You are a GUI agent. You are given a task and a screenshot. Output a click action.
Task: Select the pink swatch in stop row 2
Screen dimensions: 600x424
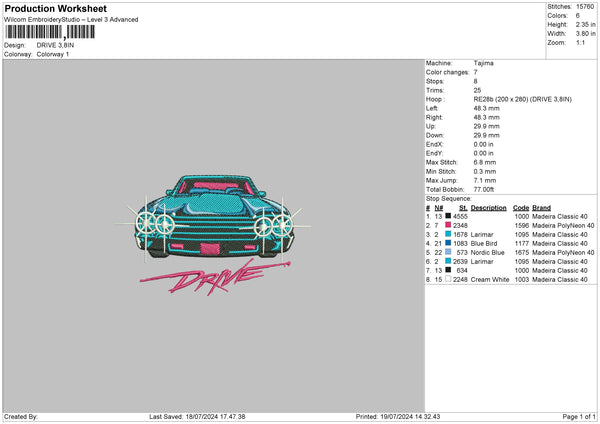pos(448,225)
